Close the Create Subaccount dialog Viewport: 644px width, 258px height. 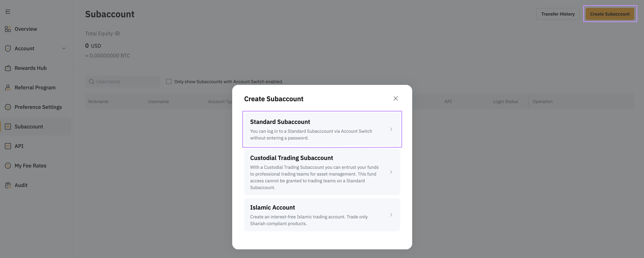tap(395, 99)
